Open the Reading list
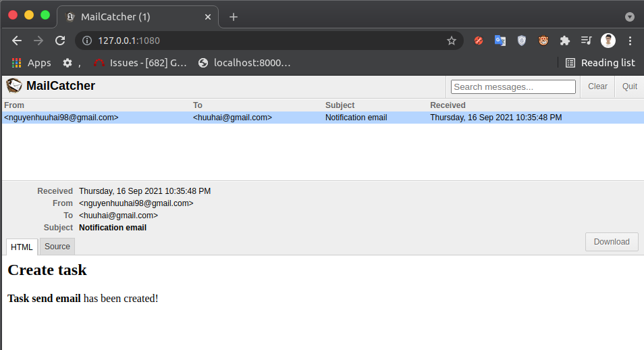Screen dimensions: 644x350 point(601,63)
